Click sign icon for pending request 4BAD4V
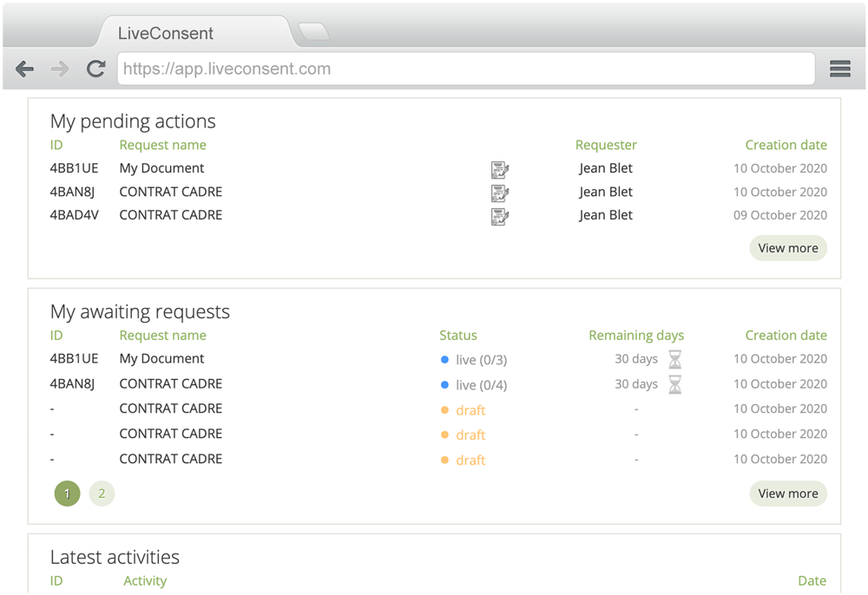This screenshot has height=595, width=868. (500, 216)
